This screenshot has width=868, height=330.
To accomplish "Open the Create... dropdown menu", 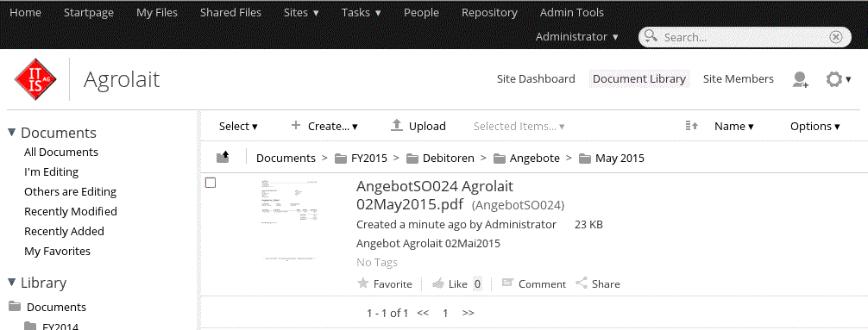I will (324, 126).
